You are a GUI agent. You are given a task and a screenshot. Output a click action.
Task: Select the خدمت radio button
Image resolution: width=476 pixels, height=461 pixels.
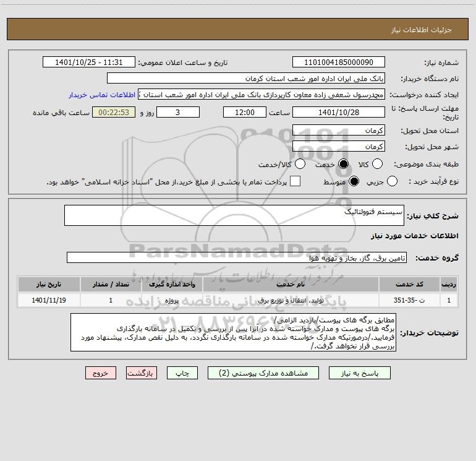tap(343, 164)
